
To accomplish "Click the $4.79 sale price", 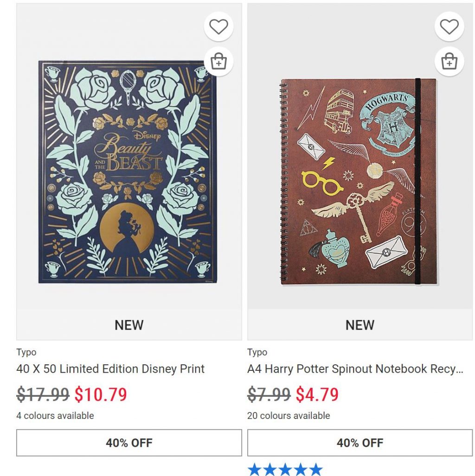I will 317,394.
